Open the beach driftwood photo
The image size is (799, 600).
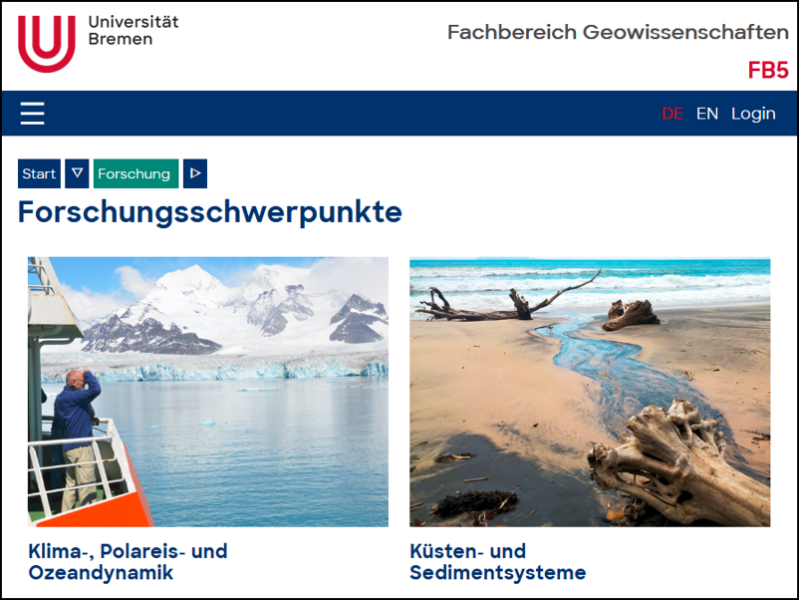[590, 392]
